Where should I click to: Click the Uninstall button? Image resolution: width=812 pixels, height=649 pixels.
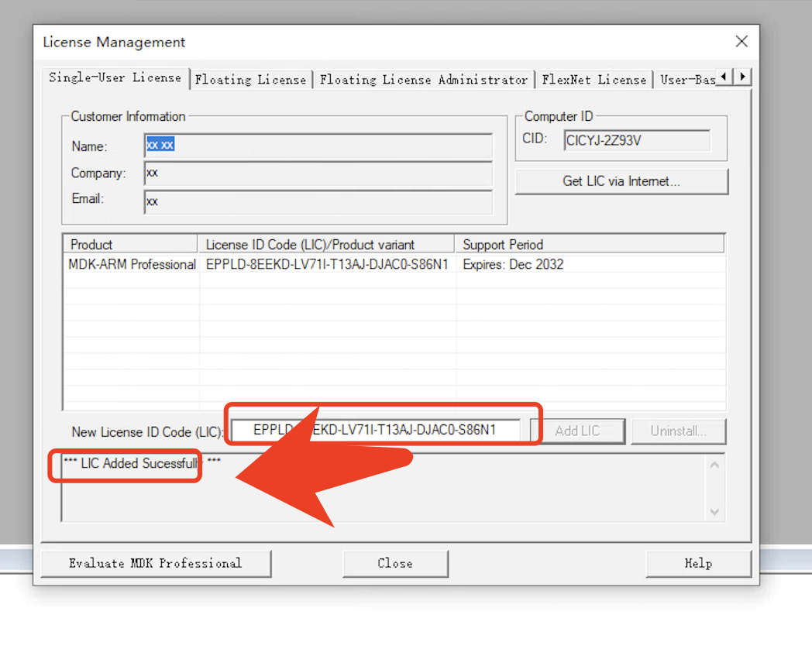[x=679, y=431]
